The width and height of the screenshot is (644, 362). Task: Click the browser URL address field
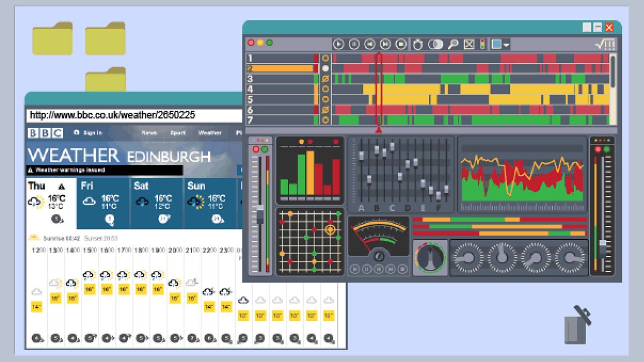pos(134,115)
